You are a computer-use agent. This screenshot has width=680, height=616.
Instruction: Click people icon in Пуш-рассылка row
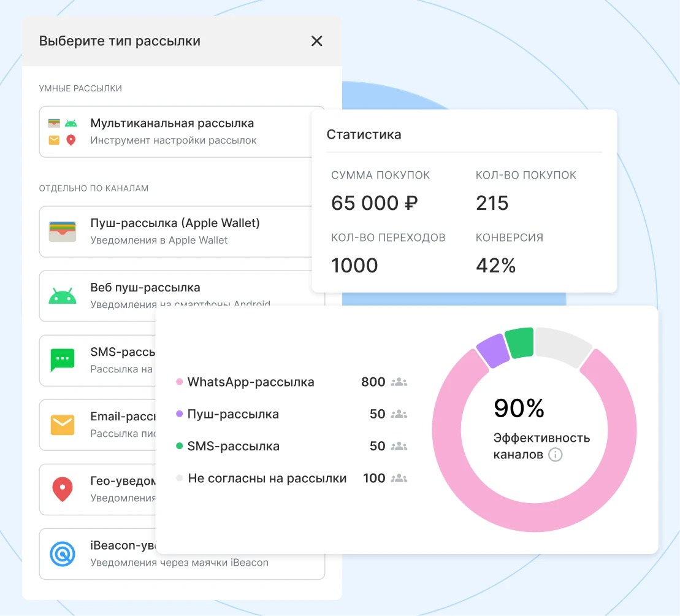[399, 414]
